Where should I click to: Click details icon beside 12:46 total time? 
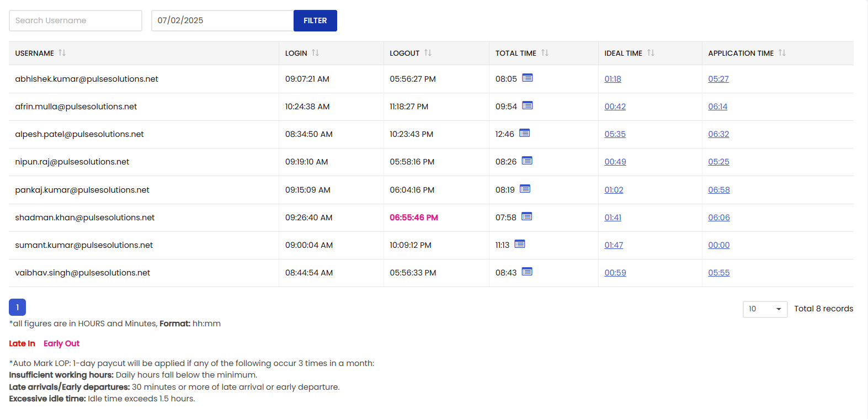click(x=524, y=133)
